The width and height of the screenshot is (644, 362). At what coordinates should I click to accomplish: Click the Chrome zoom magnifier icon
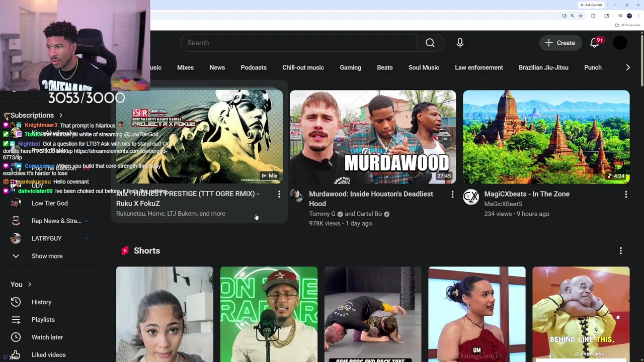(x=572, y=16)
